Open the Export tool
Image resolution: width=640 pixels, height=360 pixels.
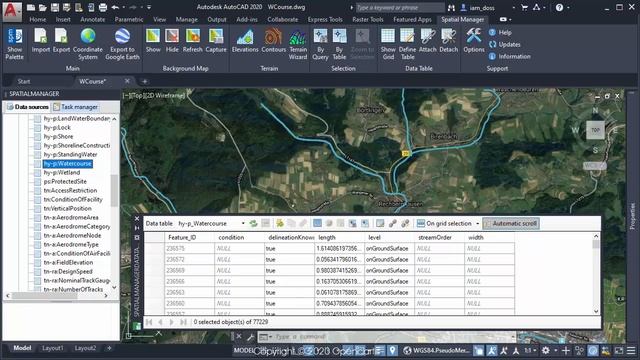tap(61, 41)
